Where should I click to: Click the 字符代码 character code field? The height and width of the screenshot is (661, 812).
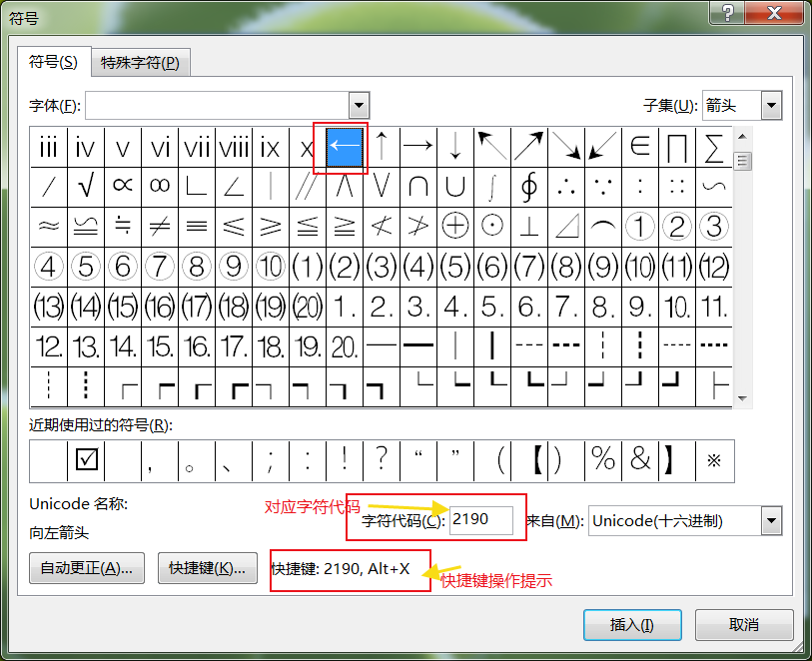coord(480,520)
